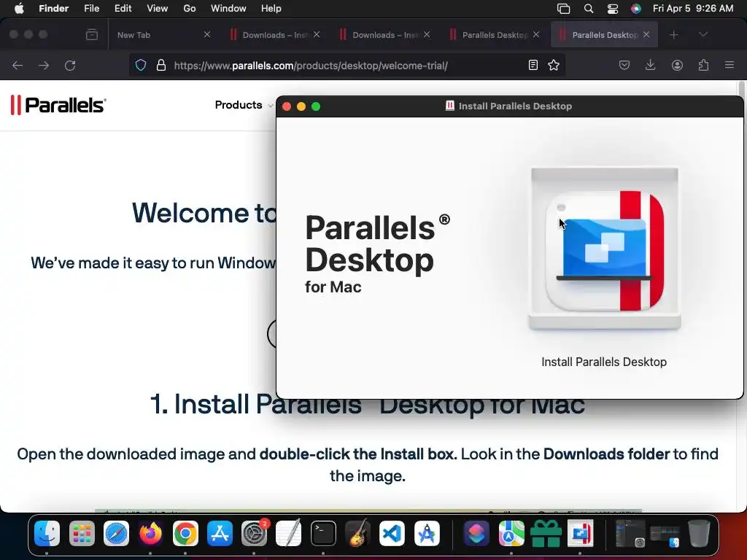Open the Help menu
This screenshot has width=747, height=560.
click(271, 8)
